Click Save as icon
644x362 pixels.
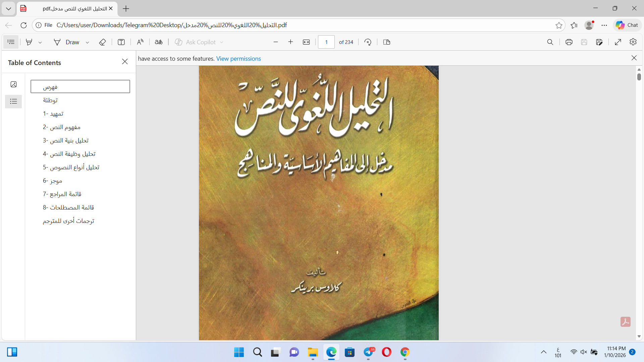tap(599, 42)
